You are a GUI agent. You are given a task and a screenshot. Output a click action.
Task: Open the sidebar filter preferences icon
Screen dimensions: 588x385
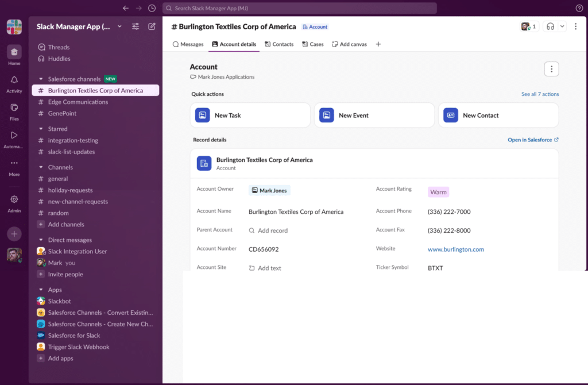(136, 26)
